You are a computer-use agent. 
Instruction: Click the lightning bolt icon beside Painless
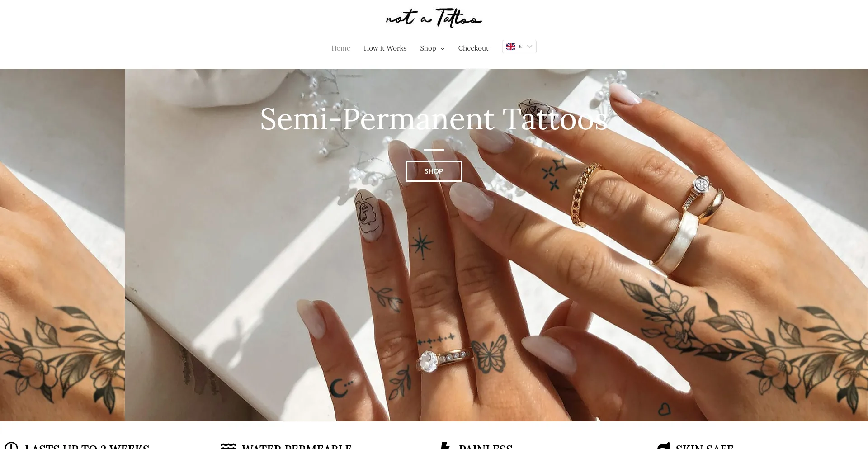click(445, 445)
